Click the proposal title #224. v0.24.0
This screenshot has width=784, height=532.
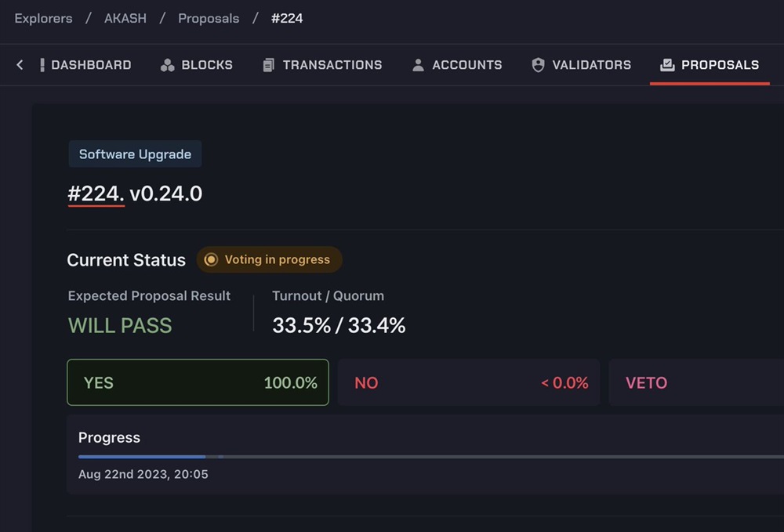pyautogui.click(x=135, y=194)
